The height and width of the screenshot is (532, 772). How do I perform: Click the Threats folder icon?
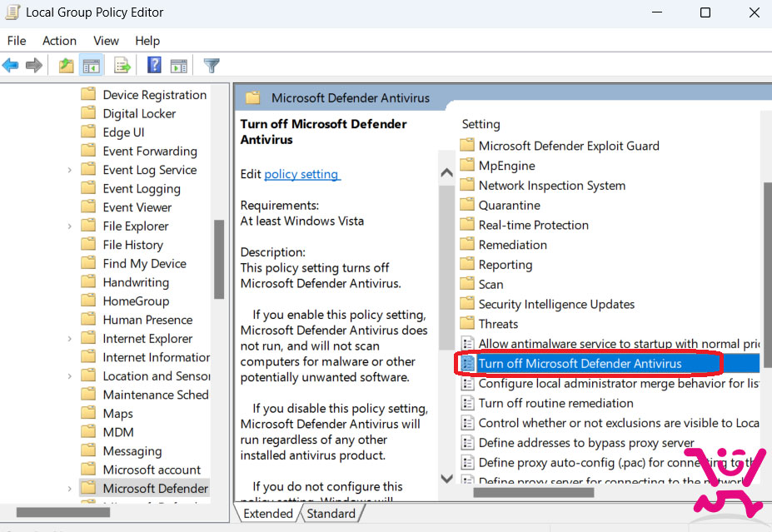pyautogui.click(x=467, y=323)
